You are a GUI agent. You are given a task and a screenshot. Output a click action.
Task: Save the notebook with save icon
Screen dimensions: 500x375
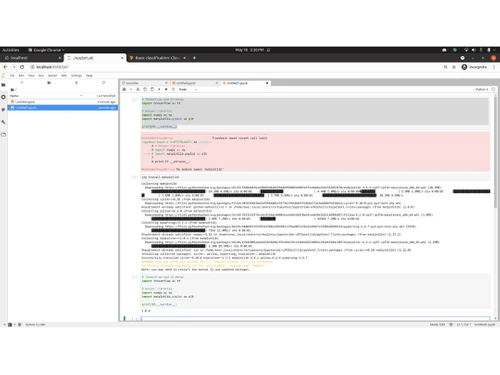(x=124, y=89)
